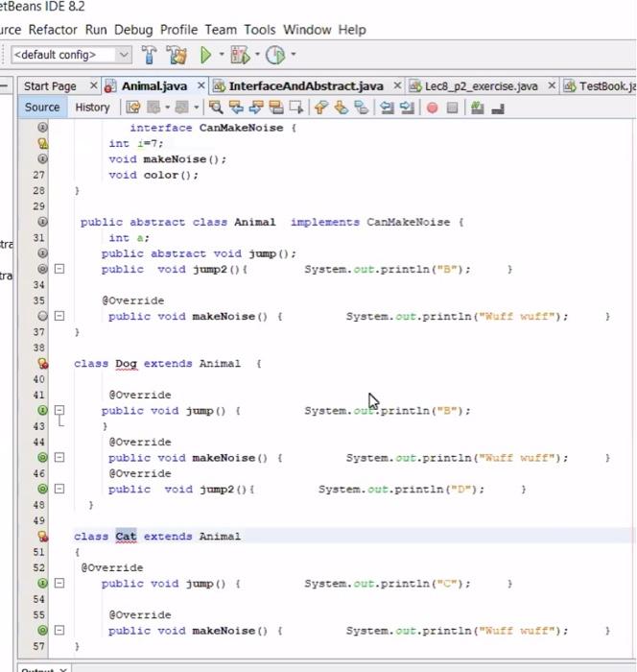Screen dimensions: 637x672
Task: Open the Help menu
Action: [352, 30]
